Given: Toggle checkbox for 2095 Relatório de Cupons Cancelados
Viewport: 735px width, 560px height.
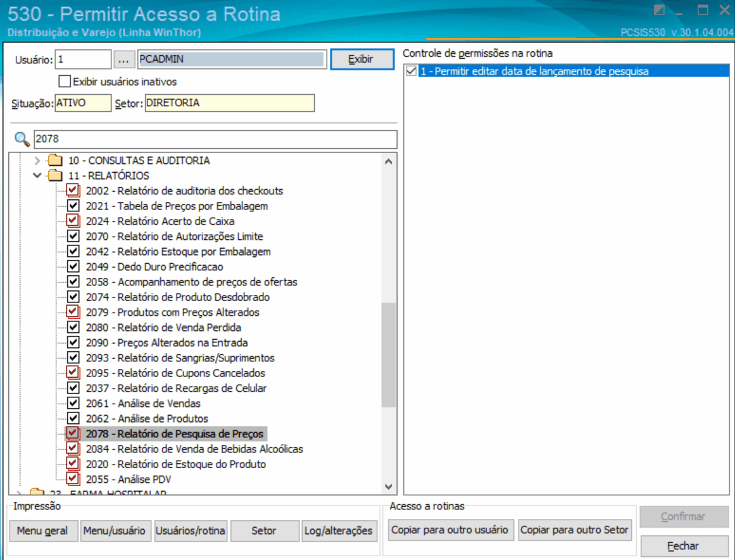Looking at the screenshot, I should click(x=73, y=373).
